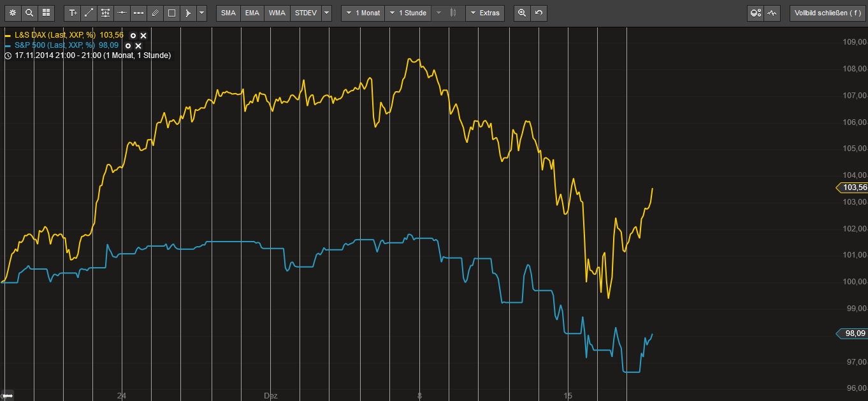
Task: Add STDEV indicator
Action: (305, 13)
